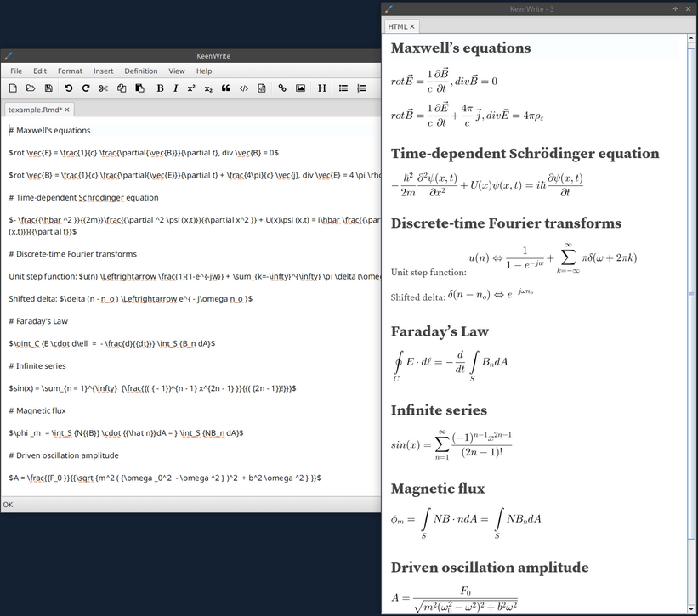The height and width of the screenshot is (616, 698).
Task: Click the '# Maxwell's equations' line in the editor
Action: tap(49, 130)
